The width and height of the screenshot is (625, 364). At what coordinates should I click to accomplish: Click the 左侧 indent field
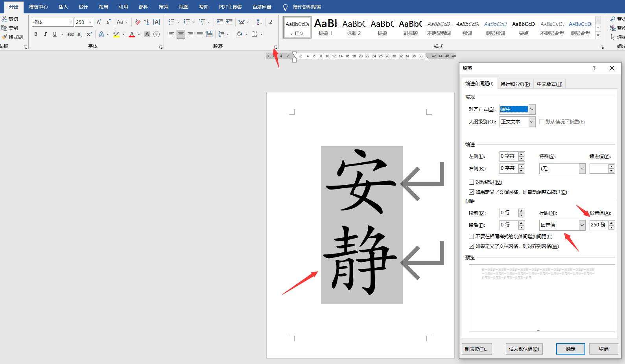[x=509, y=156]
